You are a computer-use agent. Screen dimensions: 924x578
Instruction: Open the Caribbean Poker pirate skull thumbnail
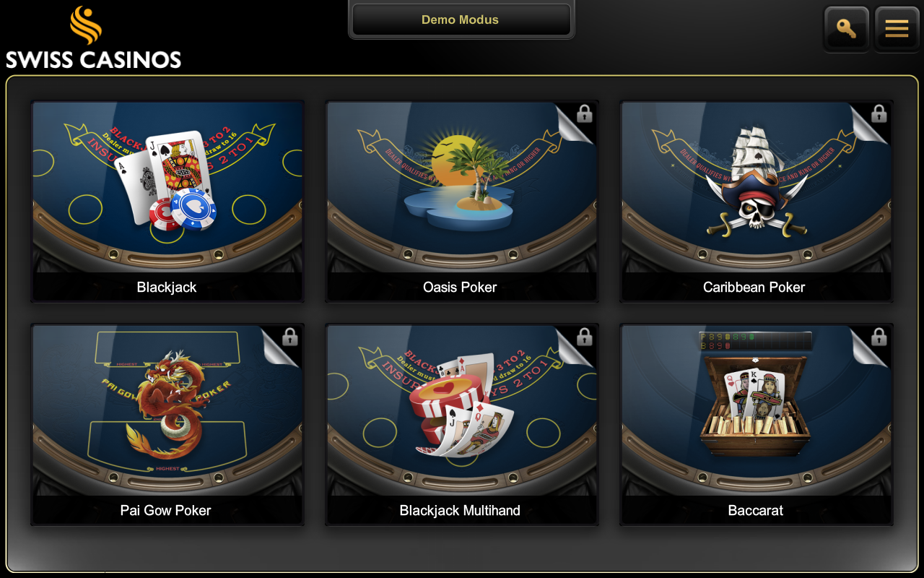tap(756, 187)
